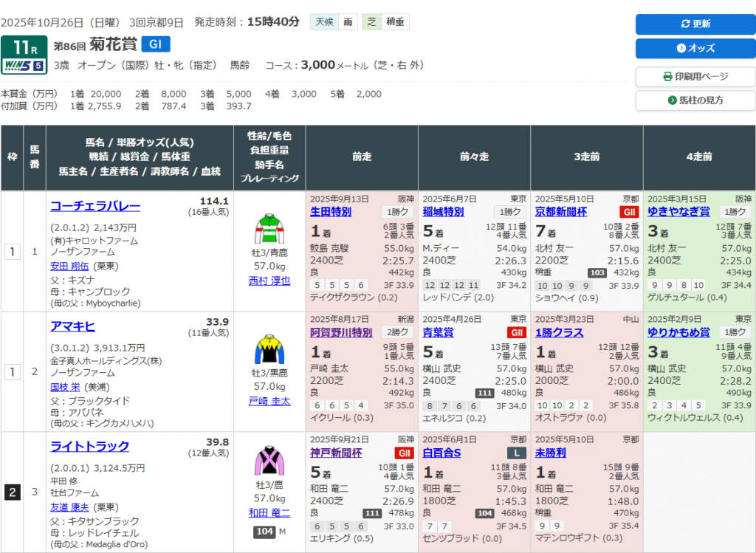
Task: Click the red GII badge next to 京都新聞杯
Action: [x=630, y=212]
